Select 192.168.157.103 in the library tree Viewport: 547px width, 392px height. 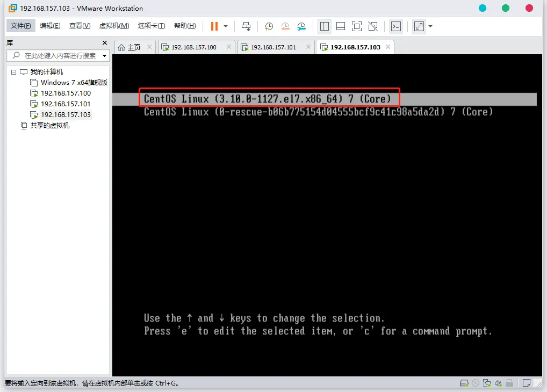tap(66, 115)
